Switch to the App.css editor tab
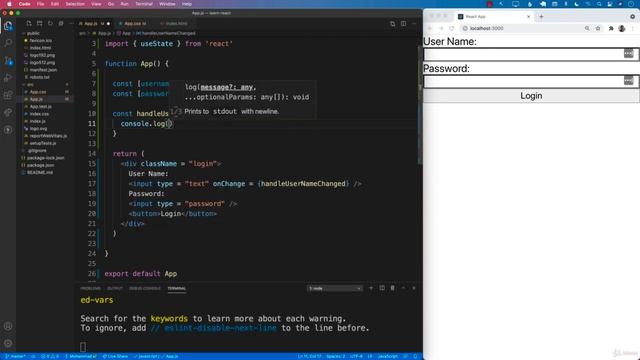The width and height of the screenshot is (640, 360). (135, 24)
